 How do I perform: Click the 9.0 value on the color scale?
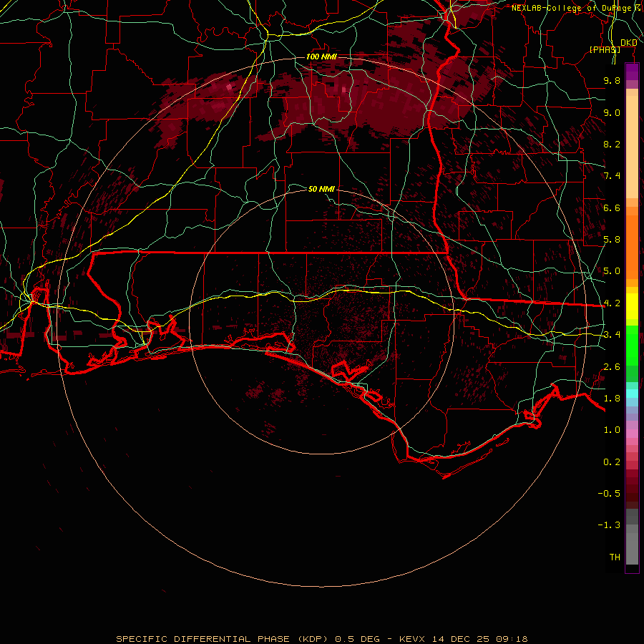tap(612, 112)
